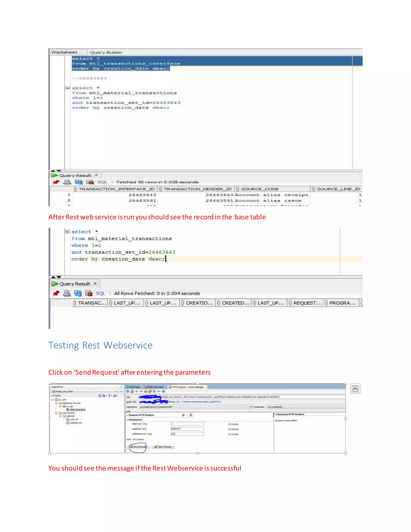Screen dimensions: 411x532
Task: Click the delete row icon in lower Query Result
Action: tap(89, 293)
